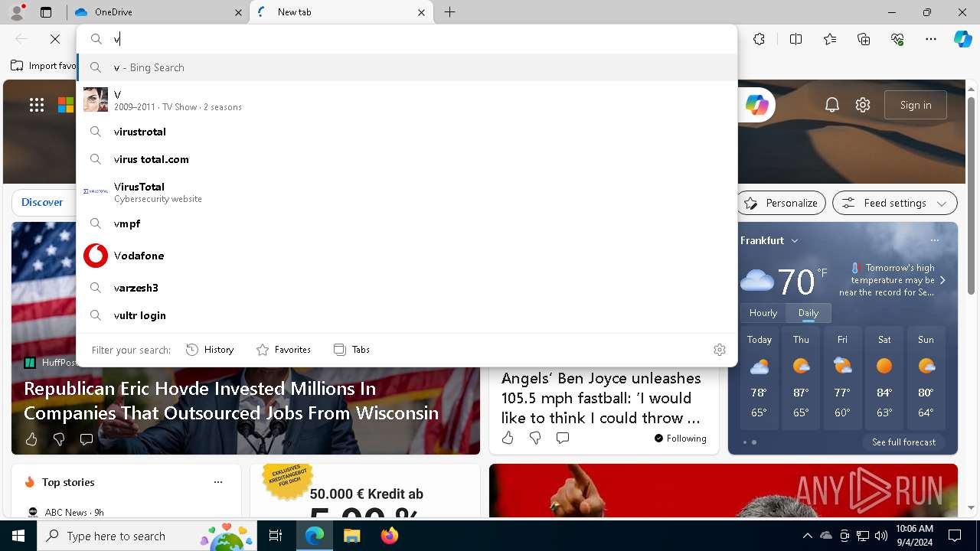Viewport: 980px width, 551px height.
Task: Open Collections toolbar icon
Action: coord(864,39)
